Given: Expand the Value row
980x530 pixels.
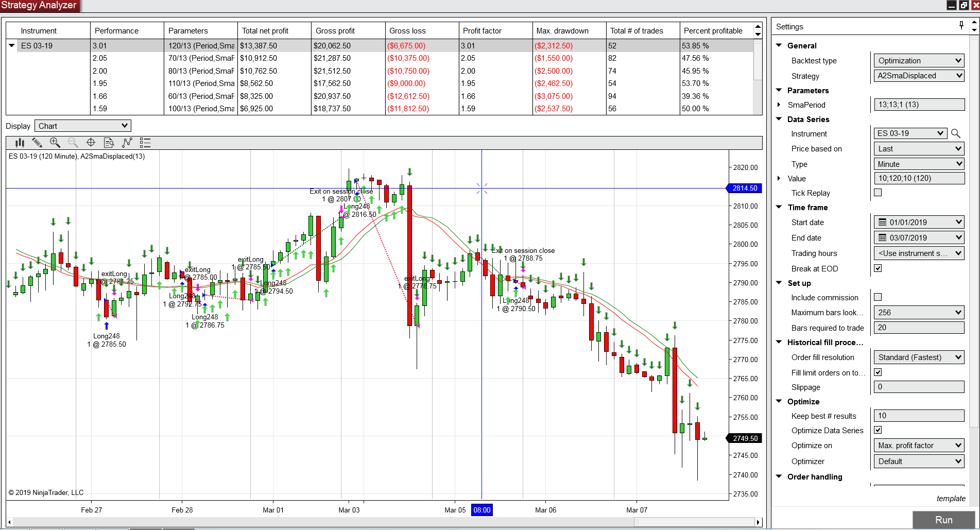Looking at the screenshot, I should (779, 179).
